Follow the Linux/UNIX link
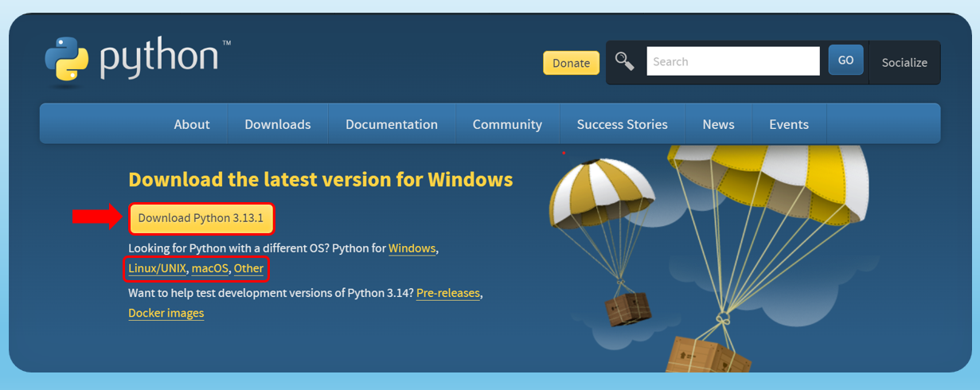980x390 pixels. click(x=157, y=268)
